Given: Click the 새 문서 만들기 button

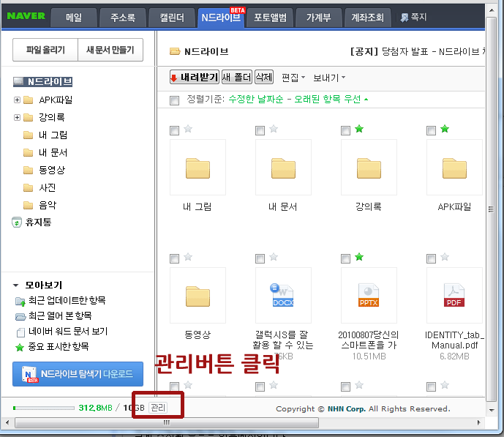Looking at the screenshot, I should coord(110,50).
